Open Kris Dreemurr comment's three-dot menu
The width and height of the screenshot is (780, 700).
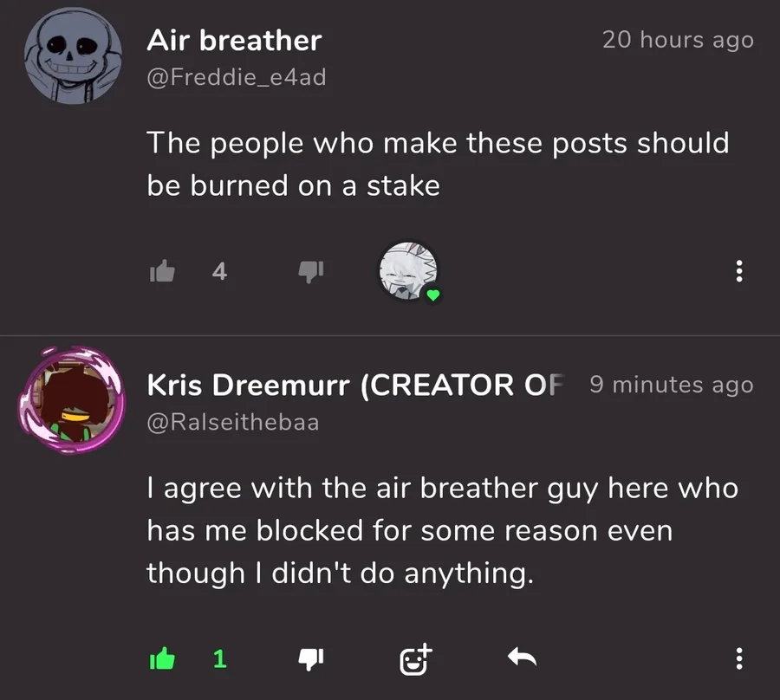(739, 658)
